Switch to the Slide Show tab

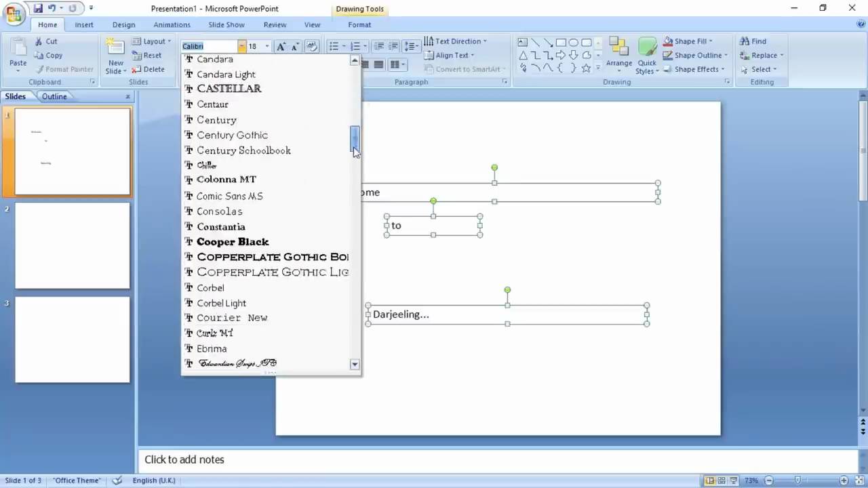226,24
